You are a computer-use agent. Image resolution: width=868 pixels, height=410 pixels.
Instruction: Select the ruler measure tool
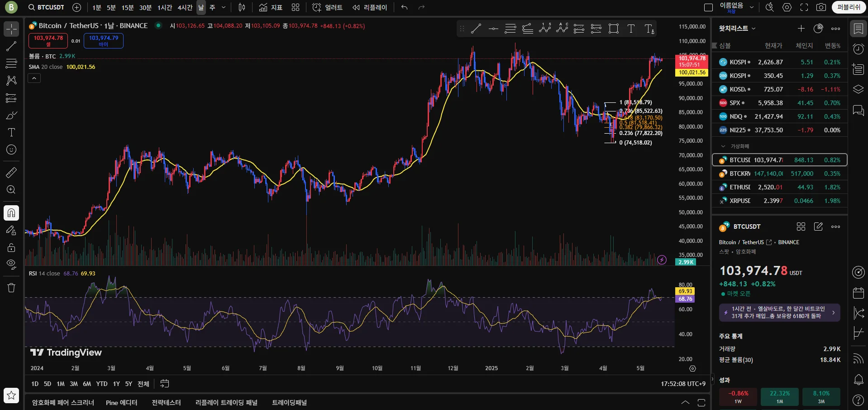[11, 173]
